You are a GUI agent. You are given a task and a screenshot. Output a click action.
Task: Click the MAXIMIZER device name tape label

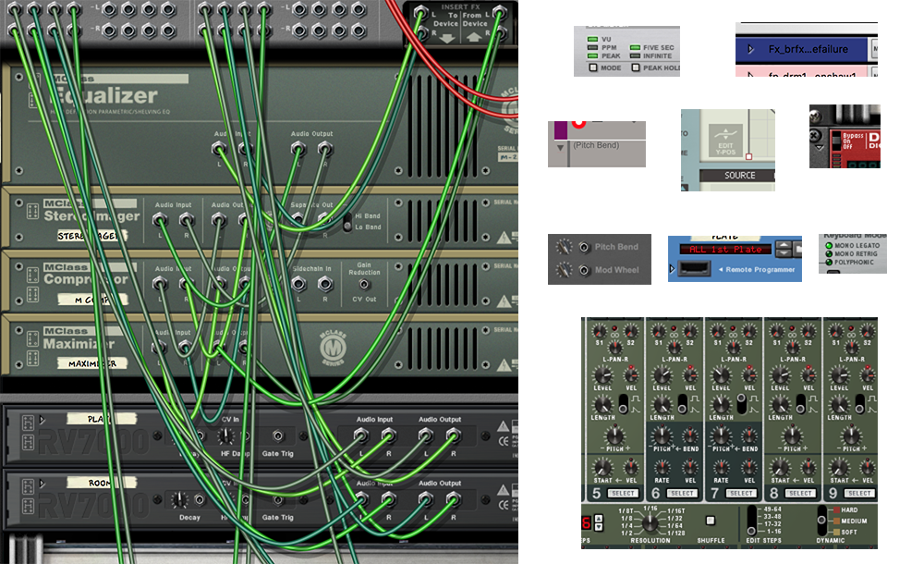point(91,363)
